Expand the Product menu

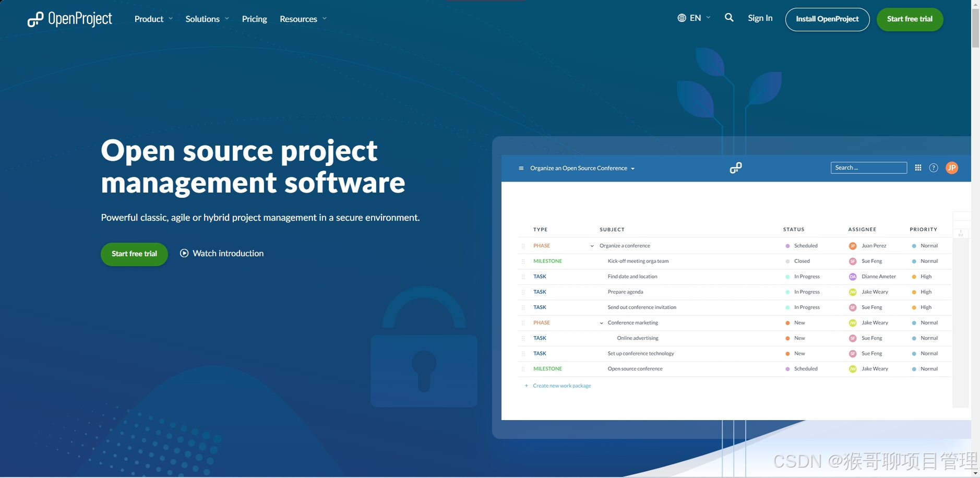pyautogui.click(x=153, y=19)
